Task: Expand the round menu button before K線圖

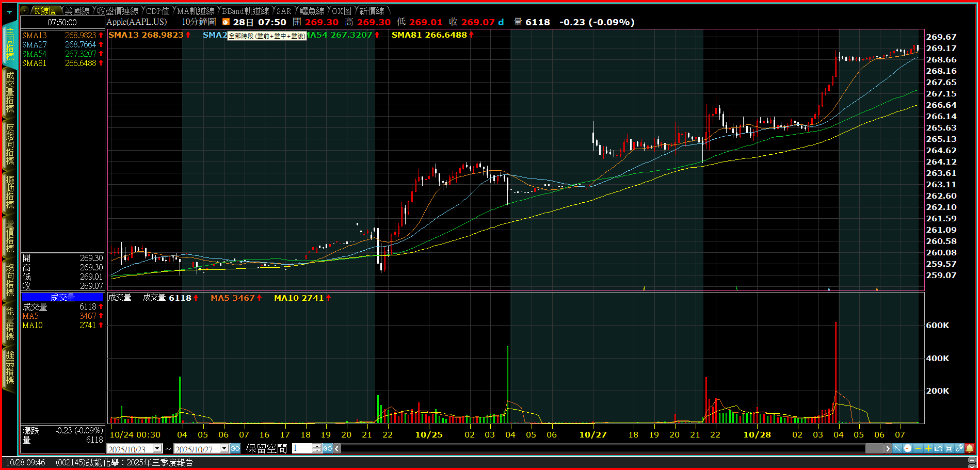Action: click(25, 11)
